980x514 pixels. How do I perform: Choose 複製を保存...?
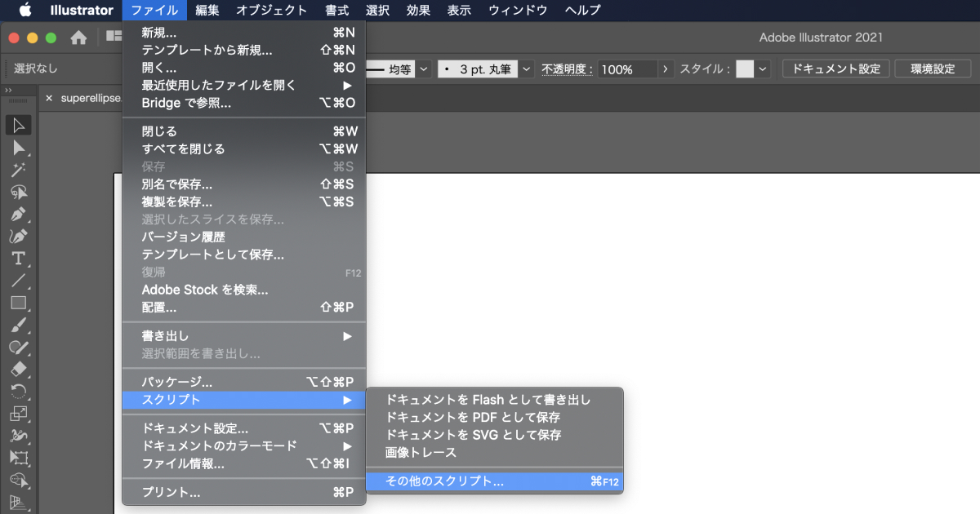(x=244, y=202)
